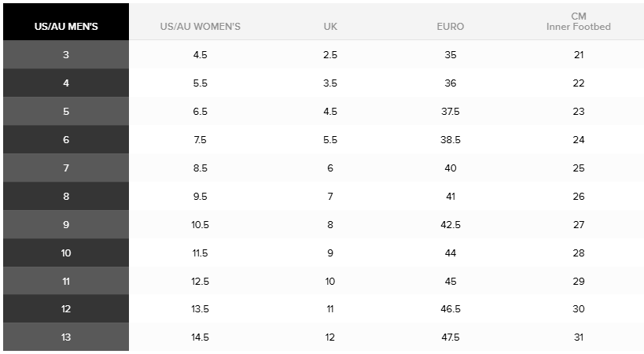The width and height of the screenshot is (644, 354).
Task: Select men's size 3 row cell
Action: point(66,55)
